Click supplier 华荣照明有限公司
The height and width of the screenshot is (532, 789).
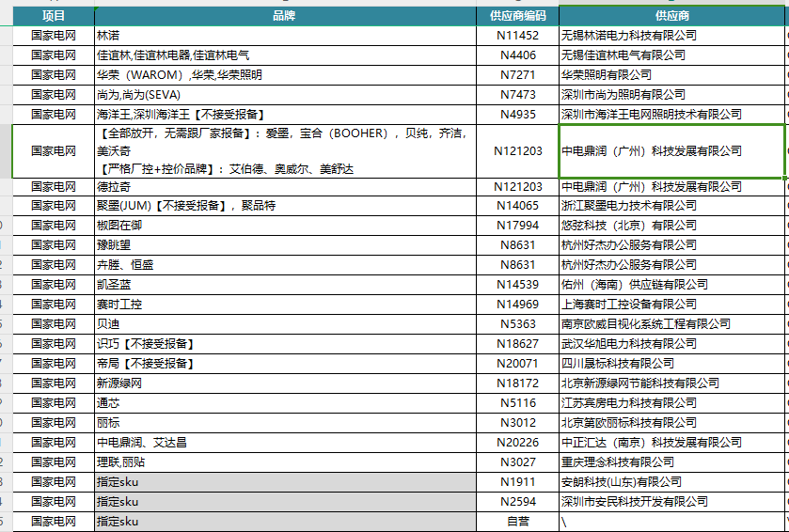[x=671, y=75]
